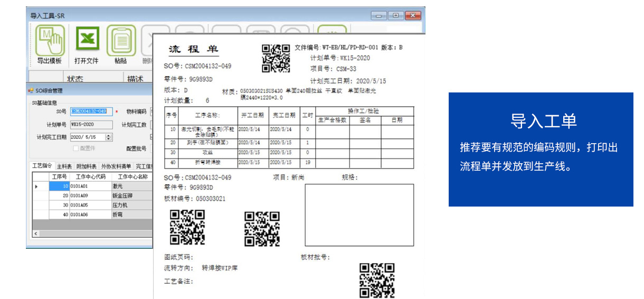Click the 流转方向 转焊接WIP库 text

pyautogui.click(x=201, y=268)
